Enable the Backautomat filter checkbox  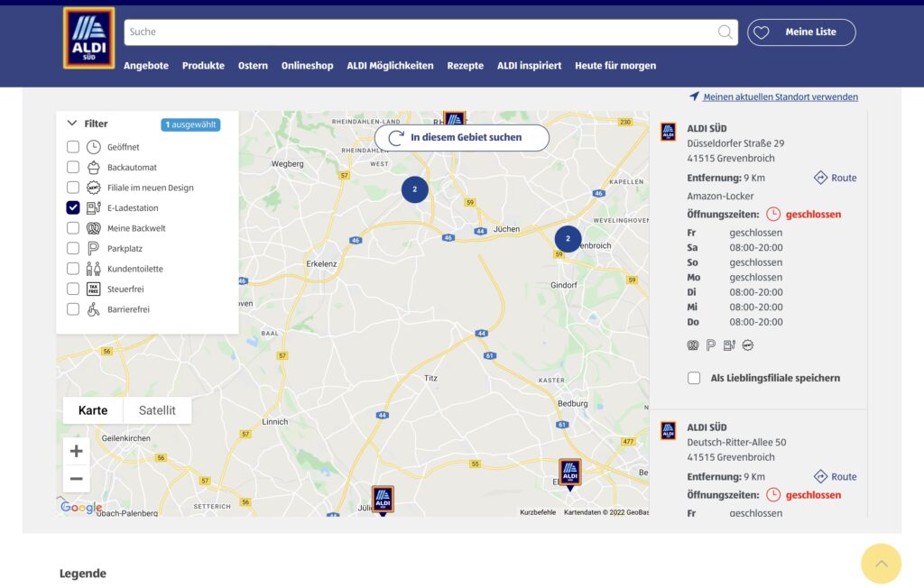pos(73,168)
